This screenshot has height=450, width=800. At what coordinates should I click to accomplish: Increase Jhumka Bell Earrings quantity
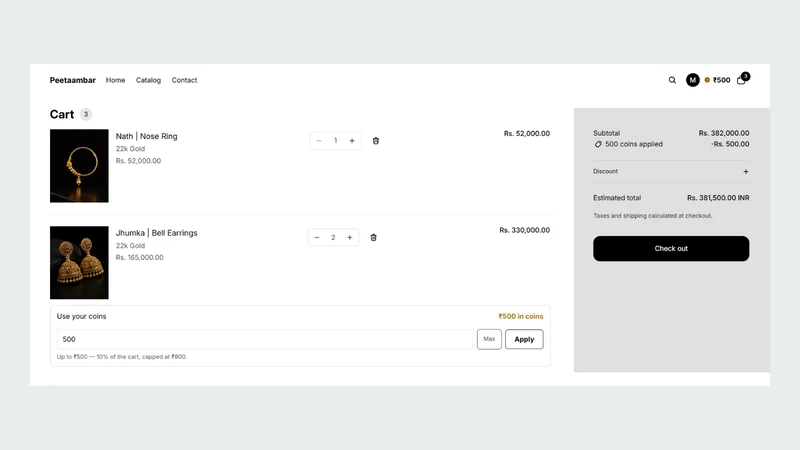349,237
